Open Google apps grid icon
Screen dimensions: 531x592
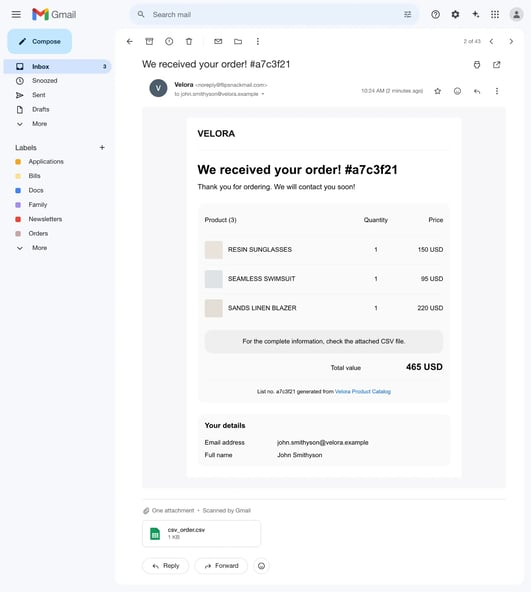pyautogui.click(x=495, y=15)
